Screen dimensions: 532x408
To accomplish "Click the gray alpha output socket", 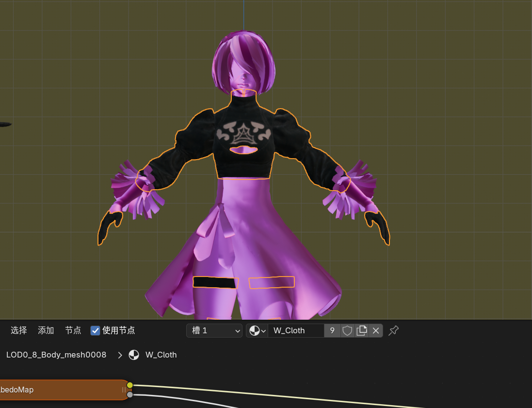I will coord(130,395).
